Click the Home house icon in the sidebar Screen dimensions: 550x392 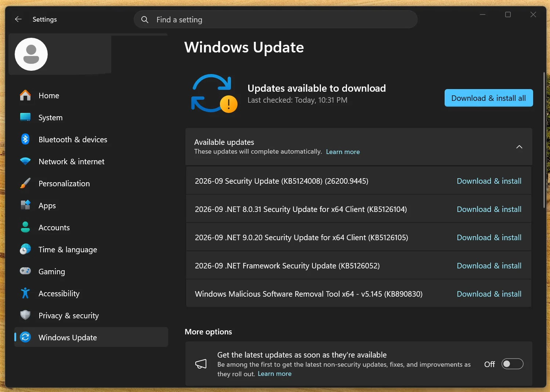(x=25, y=95)
